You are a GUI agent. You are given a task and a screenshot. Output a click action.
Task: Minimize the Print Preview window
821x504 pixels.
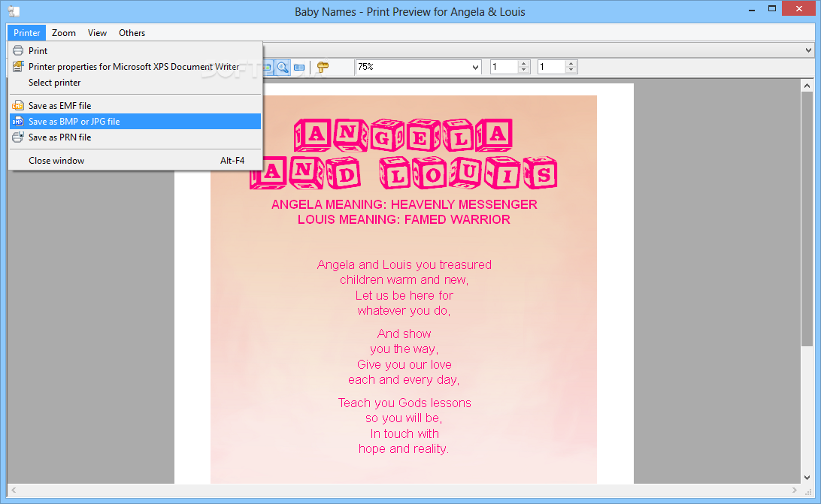[752, 10]
